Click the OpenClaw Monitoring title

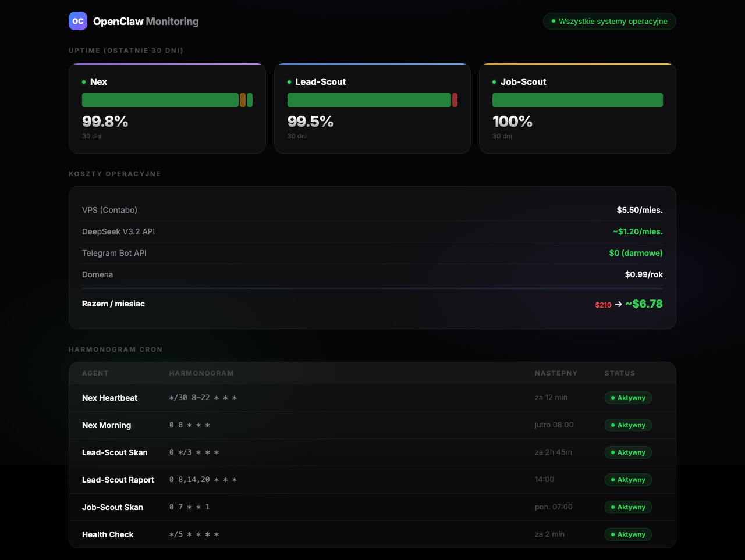point(146,22)
